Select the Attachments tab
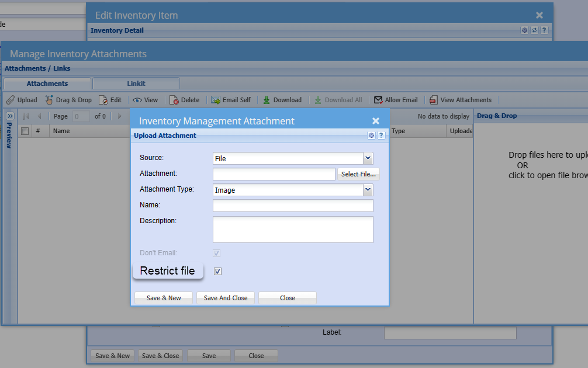Viewport: 588px width, 368px height. tap(47, 84)
